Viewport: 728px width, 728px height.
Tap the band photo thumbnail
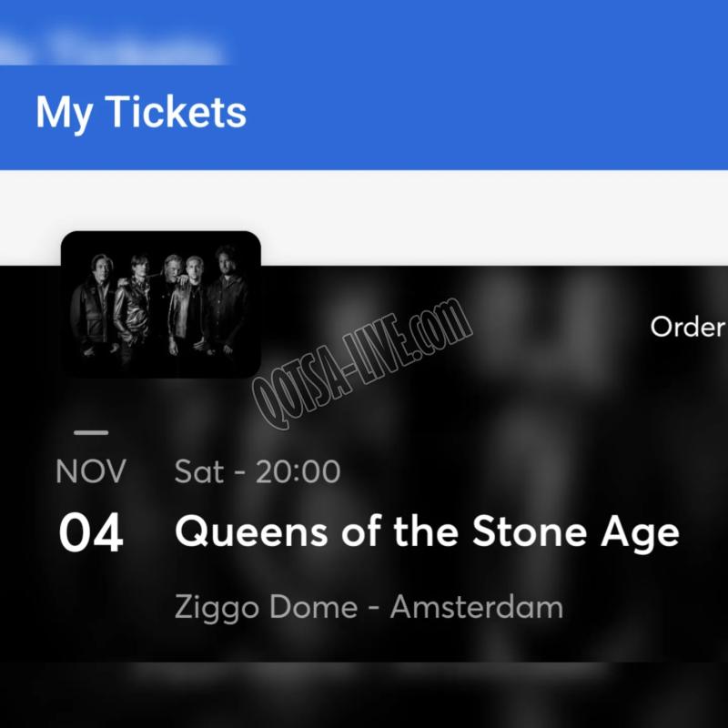[x=161, y=304]
